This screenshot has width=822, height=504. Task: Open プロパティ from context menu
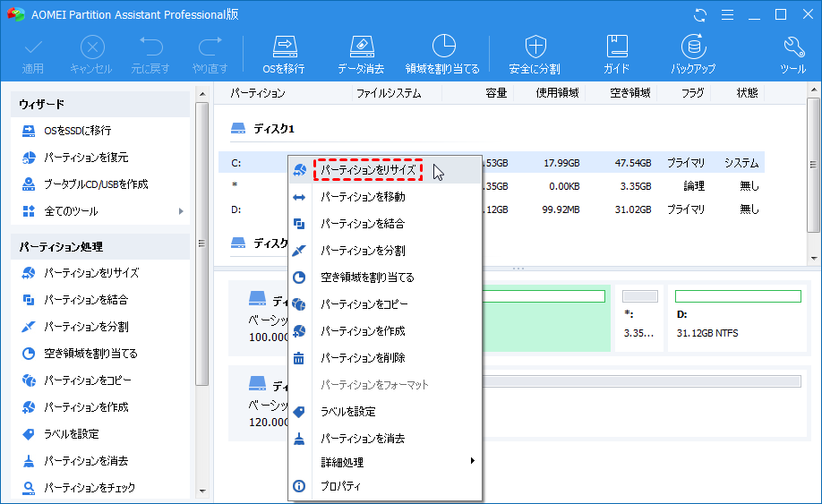coord(385,486)
